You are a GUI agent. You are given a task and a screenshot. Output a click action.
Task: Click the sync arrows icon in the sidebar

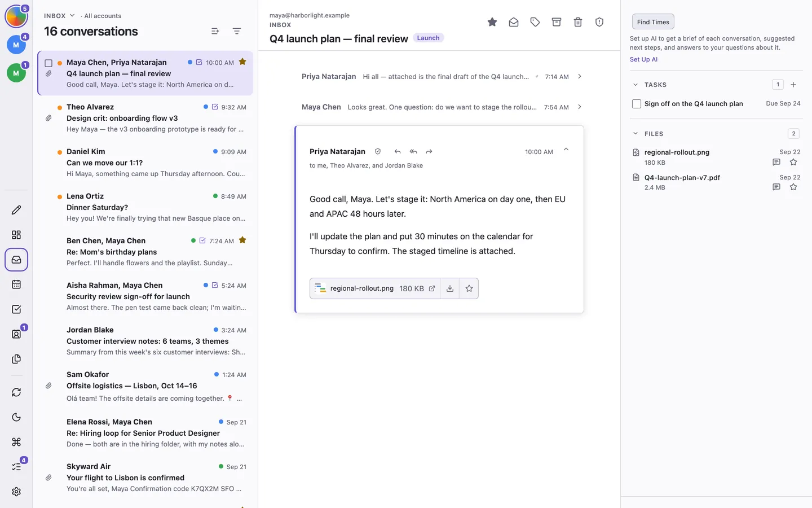point(16,392)
